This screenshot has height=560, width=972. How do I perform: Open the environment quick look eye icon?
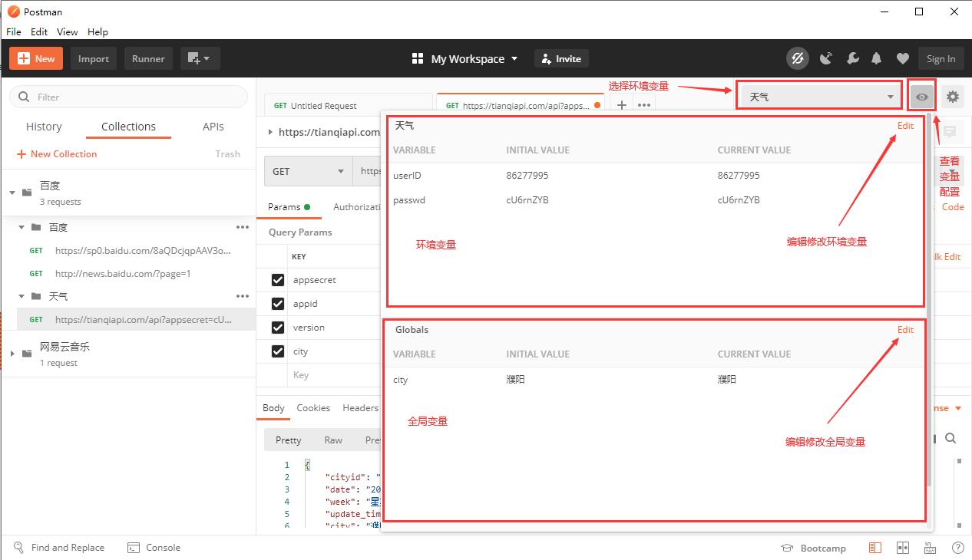point(922,97)
